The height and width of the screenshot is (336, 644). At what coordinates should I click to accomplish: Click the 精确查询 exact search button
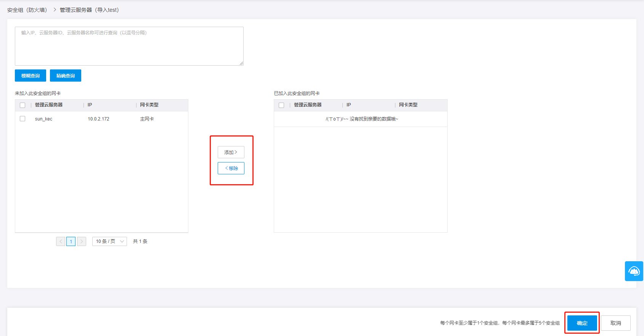[66, 76]
